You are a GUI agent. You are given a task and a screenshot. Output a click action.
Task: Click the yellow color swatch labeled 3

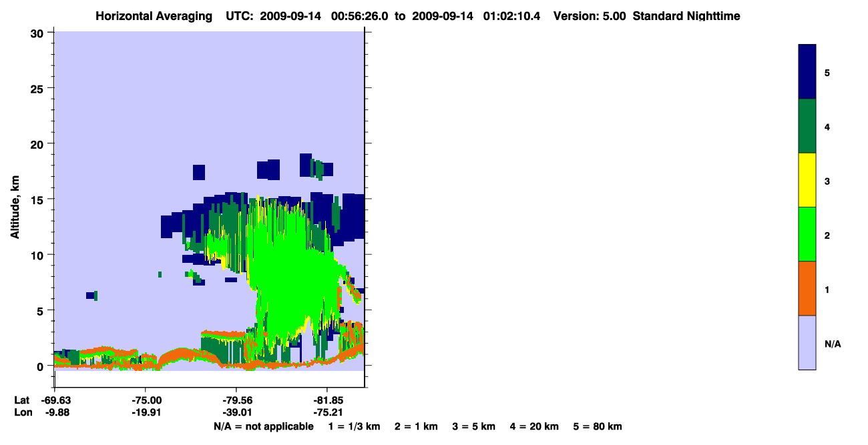click(807, 180)
